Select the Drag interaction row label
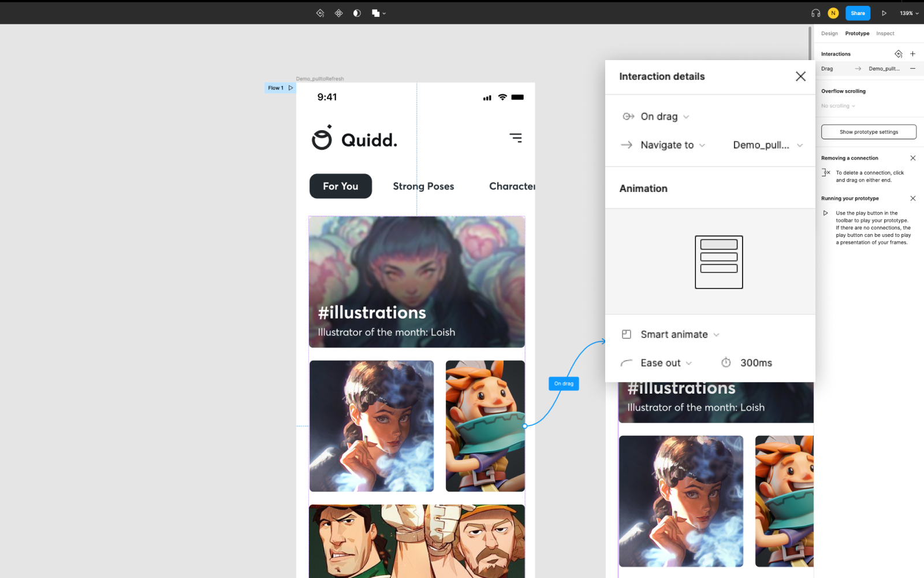924x578 pixels. tap(827, 69)
